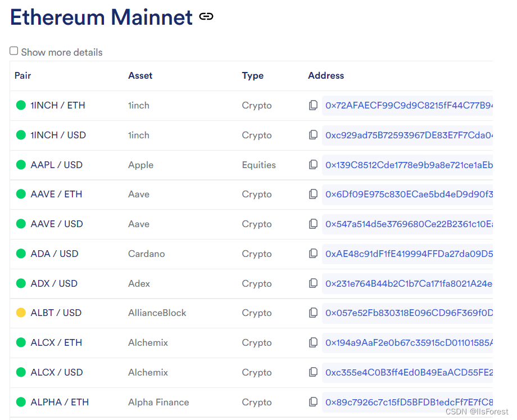Select the AAVE / USD pair text
This screenshot has width=517, height=420.
(56, 224)
